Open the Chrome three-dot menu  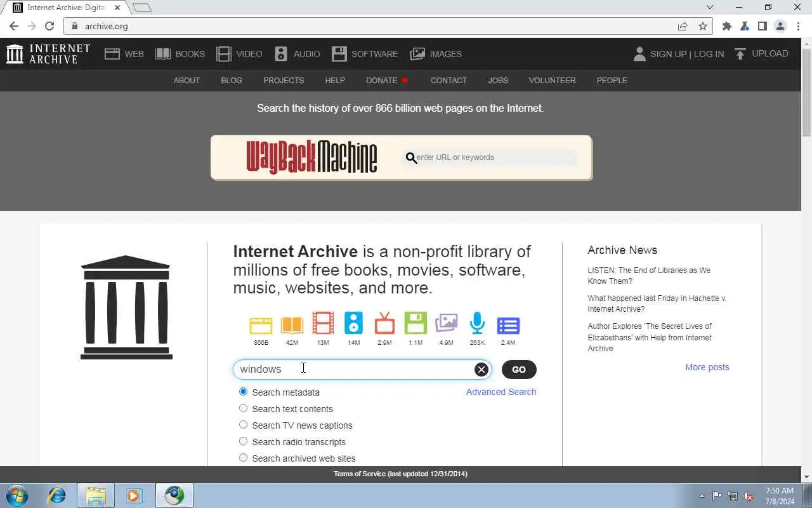[x=798, y=26]
